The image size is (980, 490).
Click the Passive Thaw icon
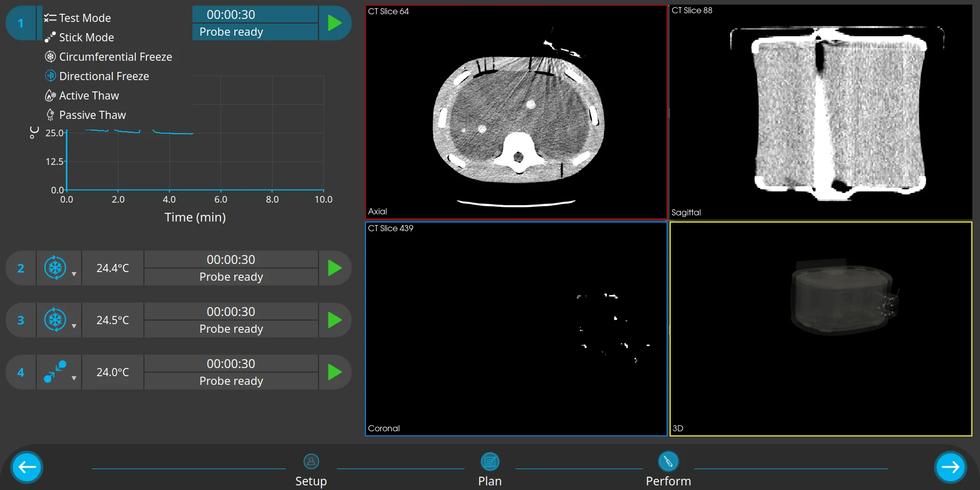[x=50, y=115]
